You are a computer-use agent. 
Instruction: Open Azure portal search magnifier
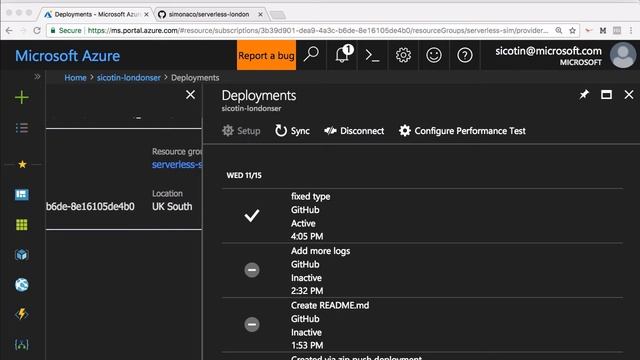click(x=311, y=55)
